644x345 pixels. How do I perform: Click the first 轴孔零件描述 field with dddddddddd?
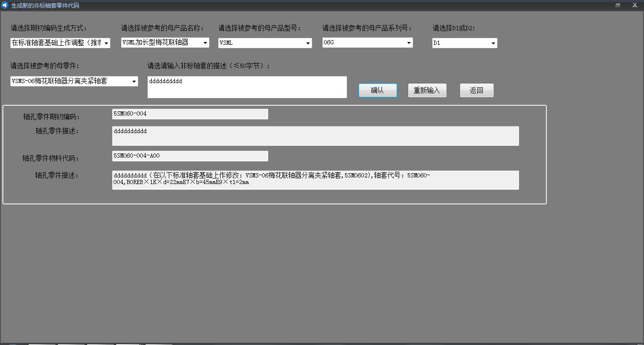click(x=315, y=136)
